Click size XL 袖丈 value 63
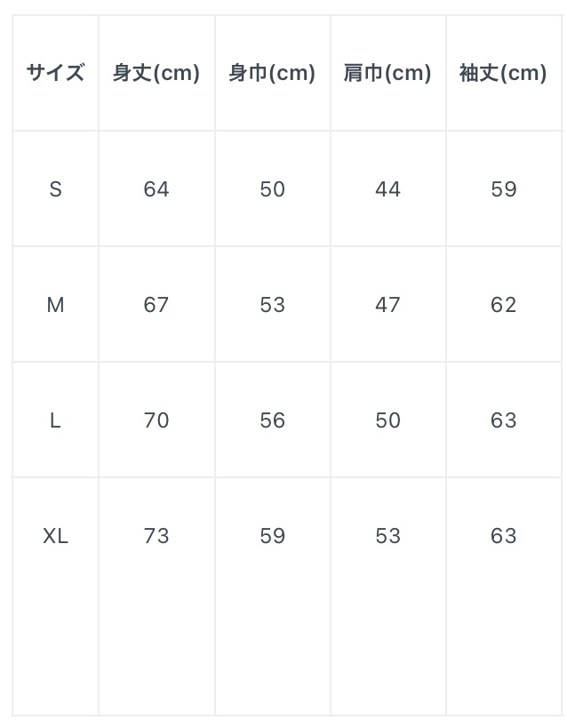The width and height of the screenshot is (567, 728). pyautogui.click(x=503, y=536)
